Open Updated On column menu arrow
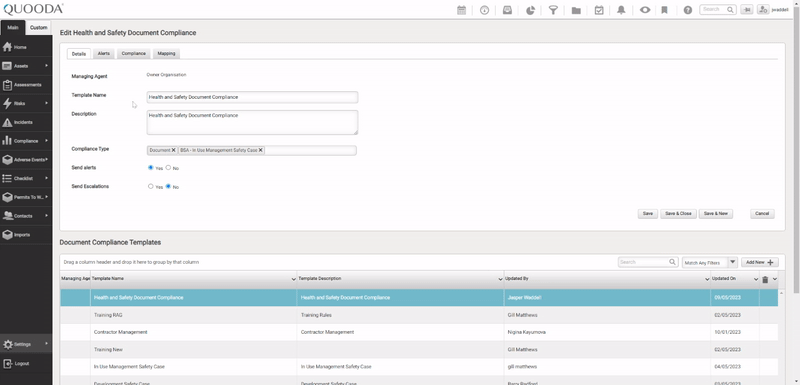This screenshot has height=385, width=800. pos(756,279)
